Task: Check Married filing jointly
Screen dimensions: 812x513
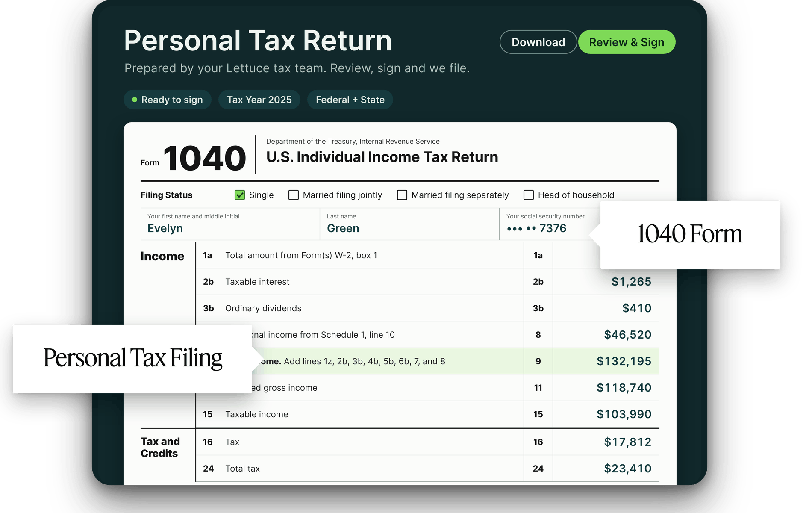Action: click(x=294, y=195)
